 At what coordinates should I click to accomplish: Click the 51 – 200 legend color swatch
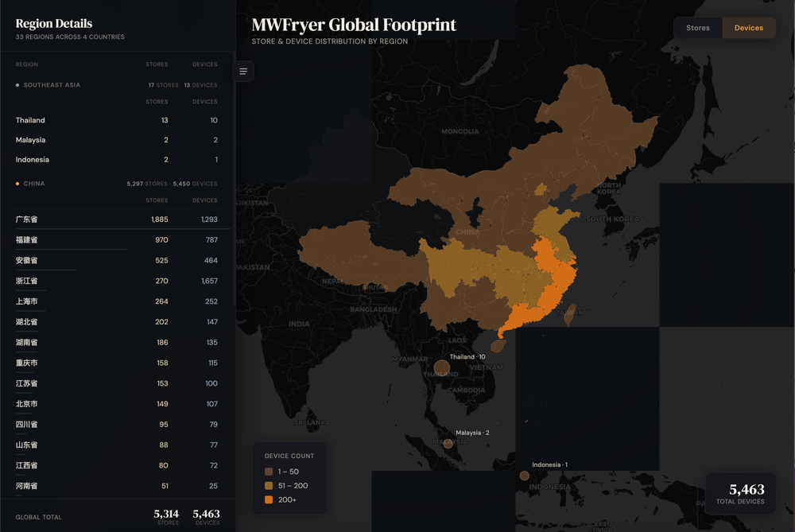269,486
